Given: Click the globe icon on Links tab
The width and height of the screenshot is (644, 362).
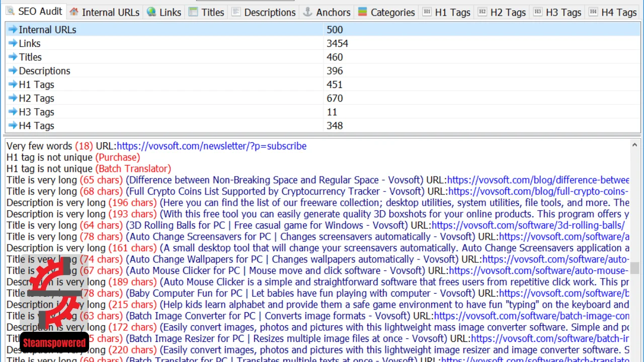Looking at the screenshot, I should click(151, 12).
